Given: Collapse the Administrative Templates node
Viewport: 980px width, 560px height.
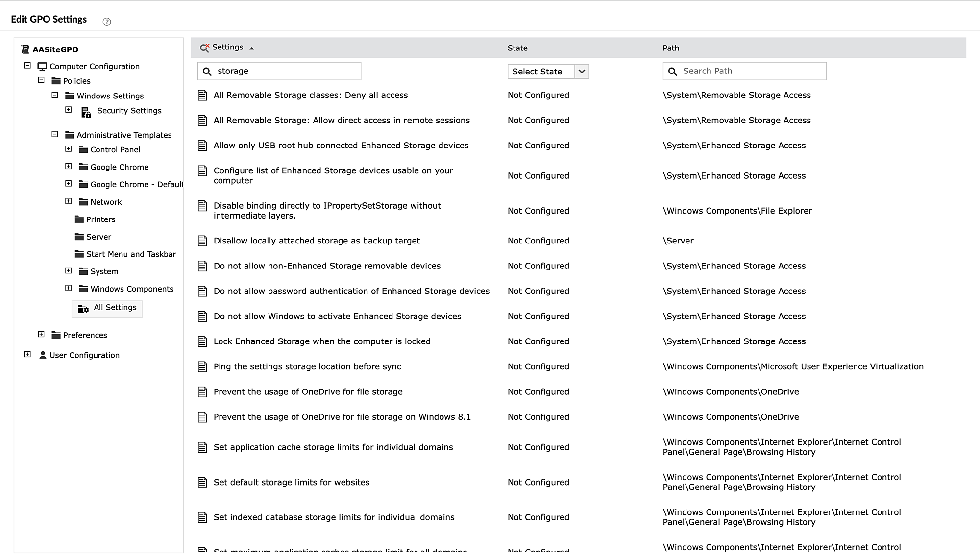Looking at the screenshot, I should [x=55, y=134].
